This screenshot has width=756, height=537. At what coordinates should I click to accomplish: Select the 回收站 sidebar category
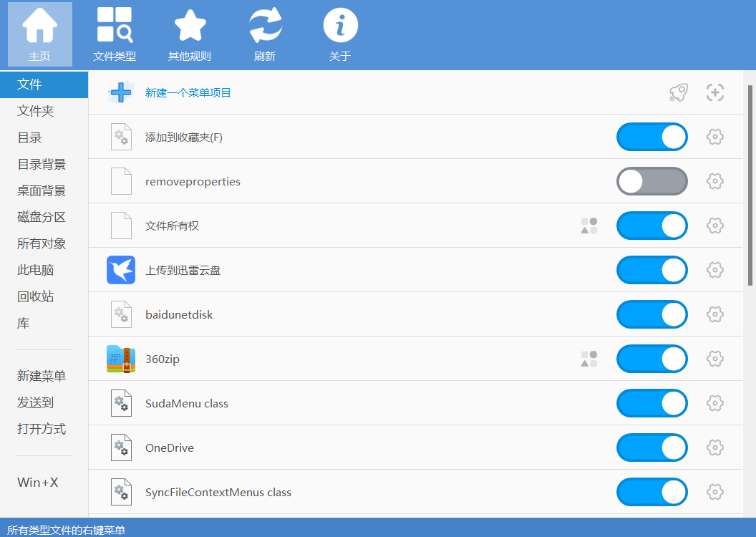click(x=34, y=296)
